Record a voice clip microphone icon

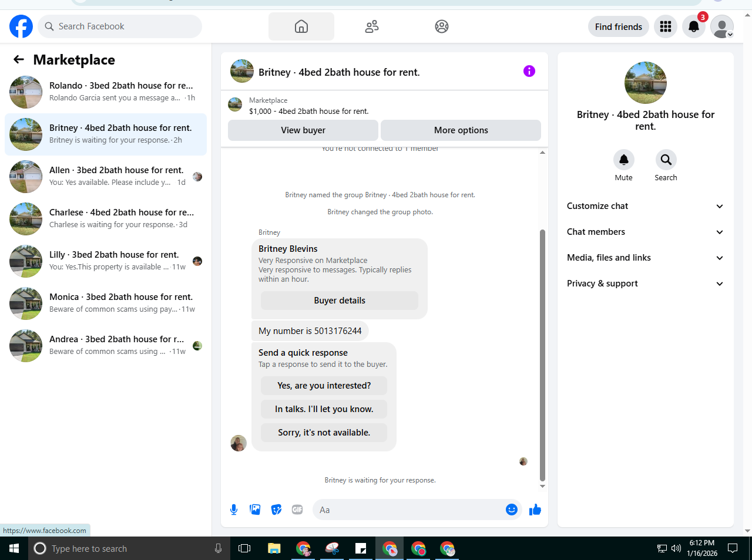pyautogui.click(x=234, y=510)
